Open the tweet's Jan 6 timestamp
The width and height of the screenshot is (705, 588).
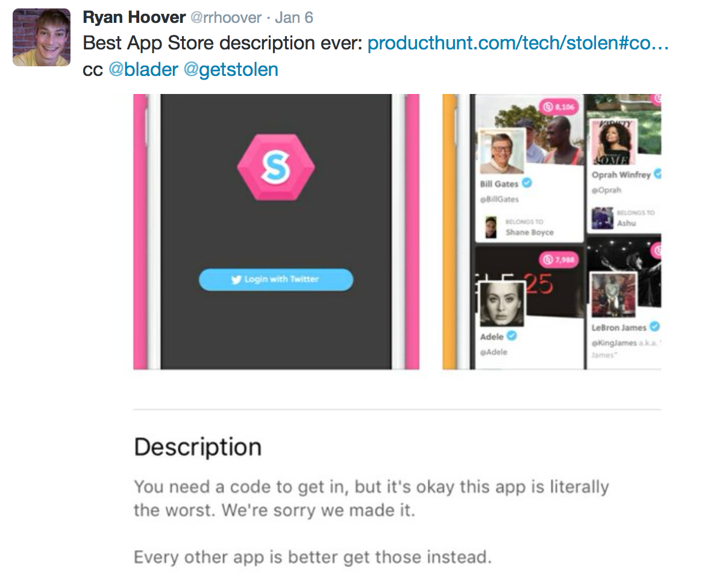click(293, 17)
